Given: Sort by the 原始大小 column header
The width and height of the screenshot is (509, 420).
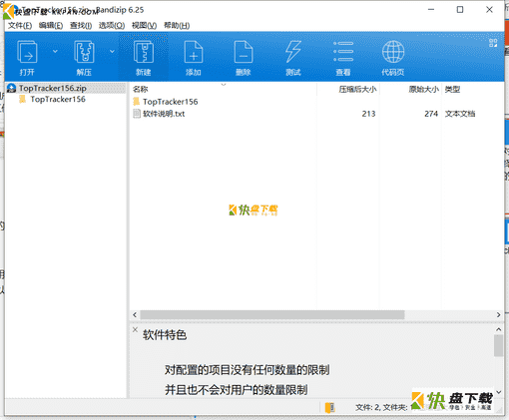Looking at the screenshot, I should [423, 89].
